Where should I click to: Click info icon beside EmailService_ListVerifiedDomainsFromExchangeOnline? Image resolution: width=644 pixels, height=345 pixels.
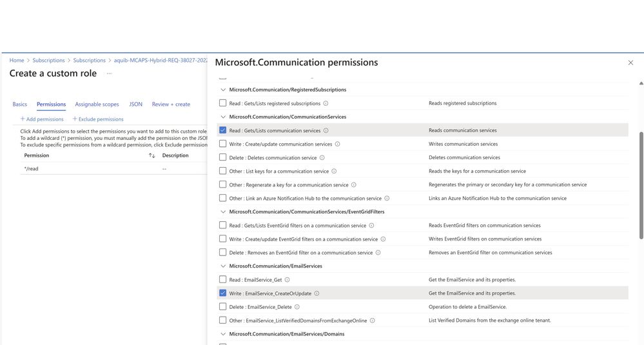[x=372, y=320]
